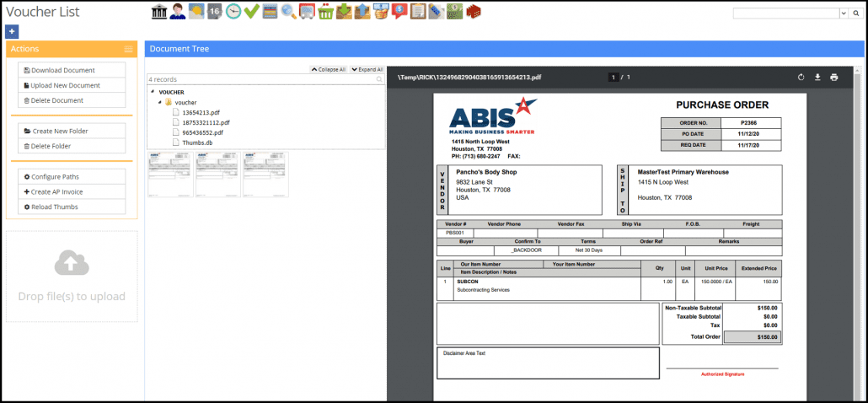The width and height of the screenshot is (868, 403).
Task: Collapse the voucher folder node in tree
Action: click(159, 102)
